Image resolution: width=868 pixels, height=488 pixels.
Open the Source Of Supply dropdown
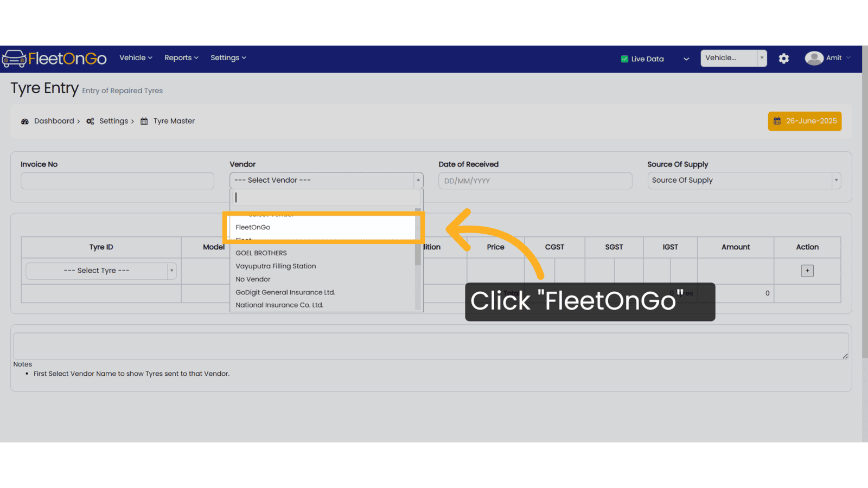(x=744, y=181)
